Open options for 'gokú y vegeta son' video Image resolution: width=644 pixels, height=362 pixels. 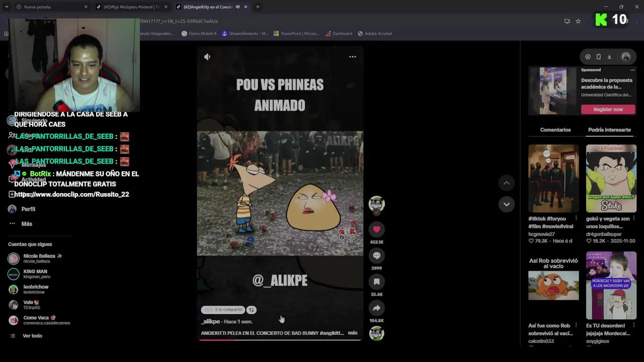(633, 219)
